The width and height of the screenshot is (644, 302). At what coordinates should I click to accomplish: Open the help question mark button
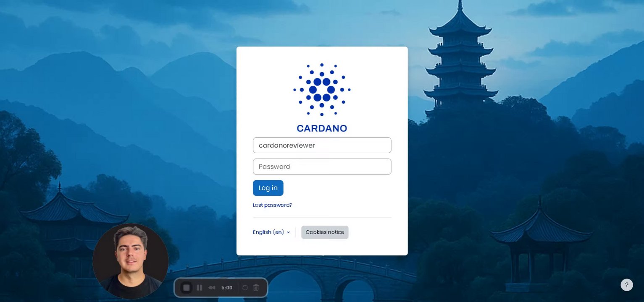click(627, 285)
